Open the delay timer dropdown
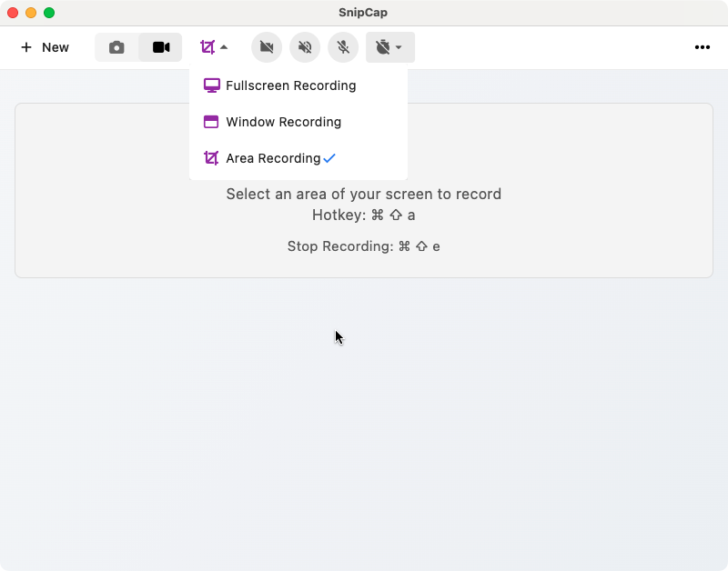Image resolution: width=728 pixels, height=571 pixels. tap(389, 47)
